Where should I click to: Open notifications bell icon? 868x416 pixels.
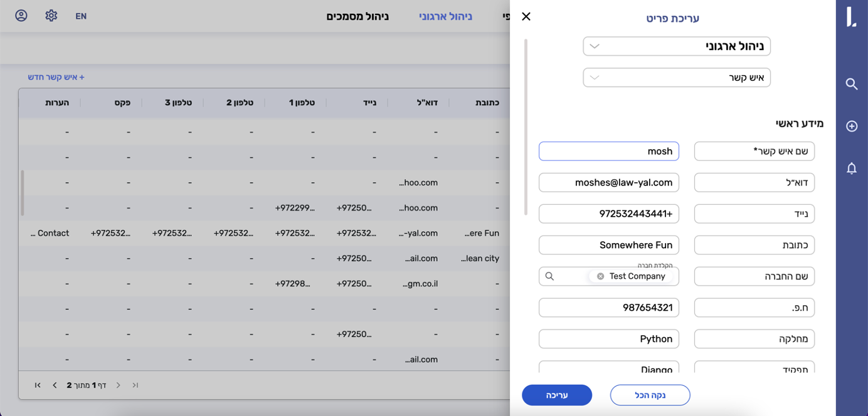click(x=851, y=168)
